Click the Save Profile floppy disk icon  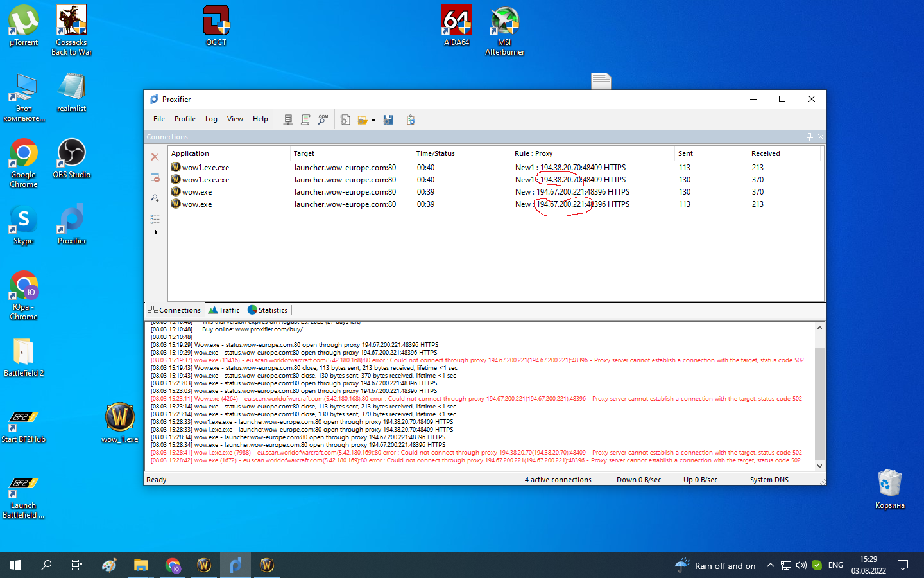click(388, 119)
